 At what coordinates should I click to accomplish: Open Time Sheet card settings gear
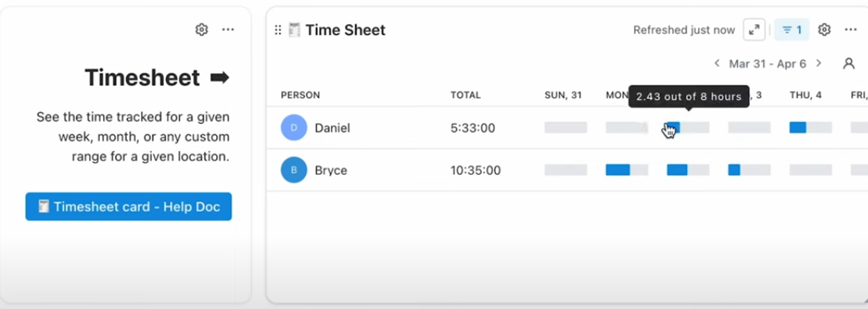[824, 30]
